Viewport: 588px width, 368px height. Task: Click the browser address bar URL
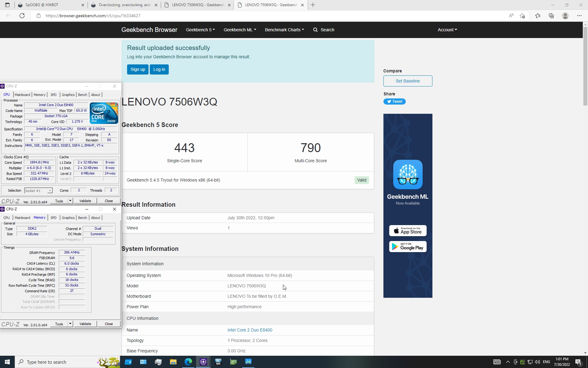(x=93, y=16)
